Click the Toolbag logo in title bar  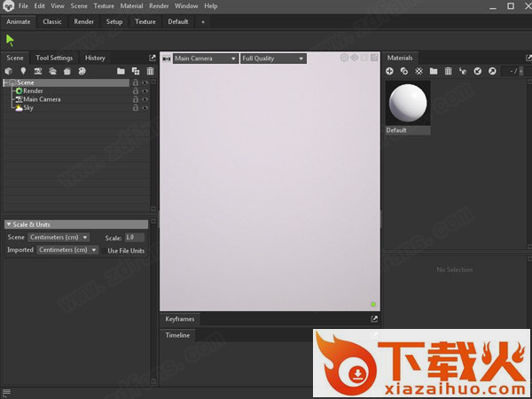pyautogui.click(x=8, y=6)
